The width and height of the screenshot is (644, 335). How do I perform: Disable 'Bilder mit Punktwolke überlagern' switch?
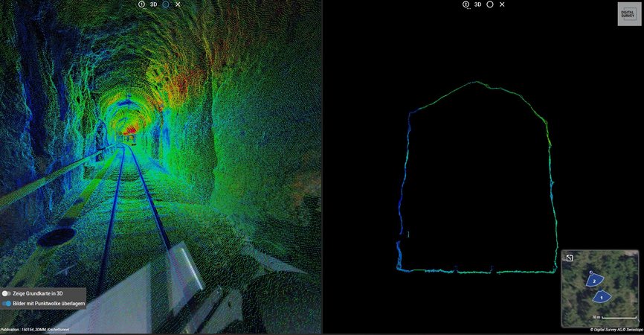6,303
